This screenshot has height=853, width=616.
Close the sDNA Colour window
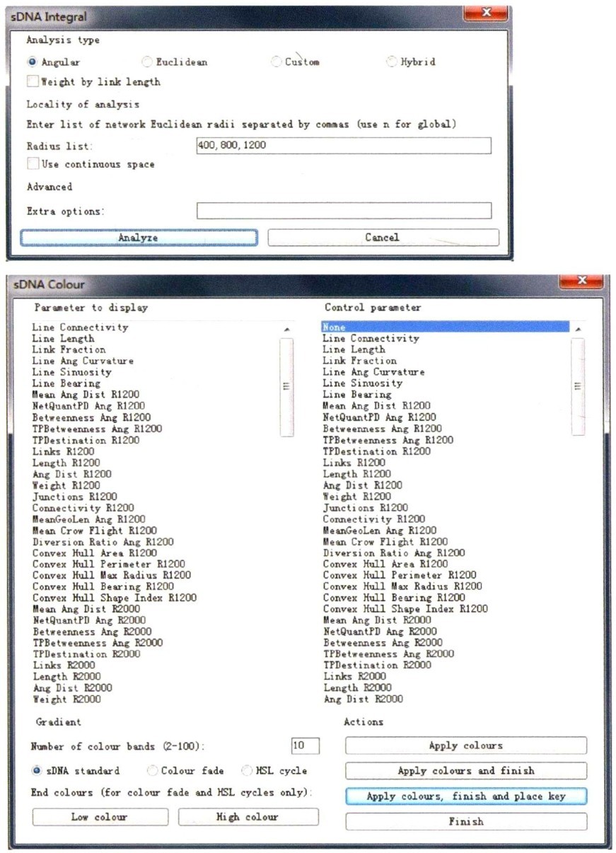(581, 282)
